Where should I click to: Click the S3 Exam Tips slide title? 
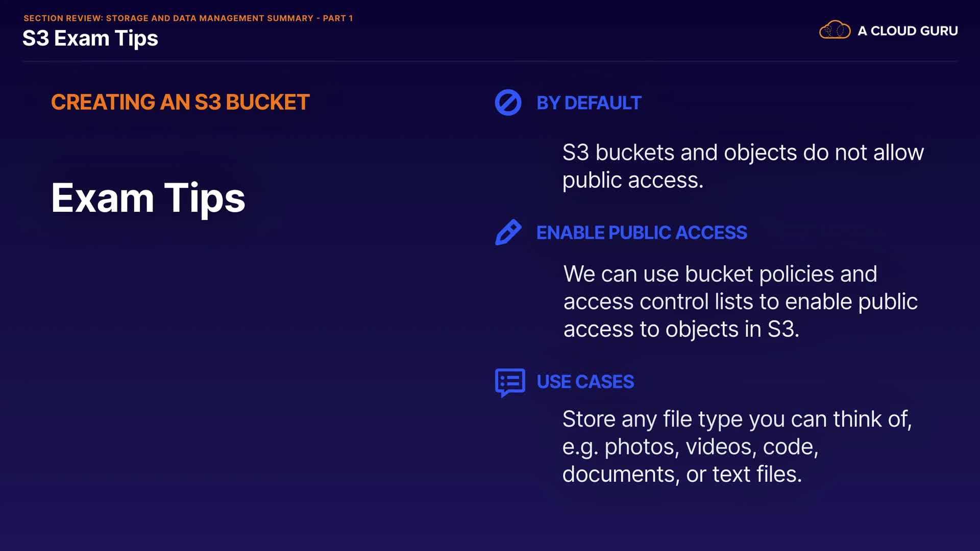click(90, 38)
